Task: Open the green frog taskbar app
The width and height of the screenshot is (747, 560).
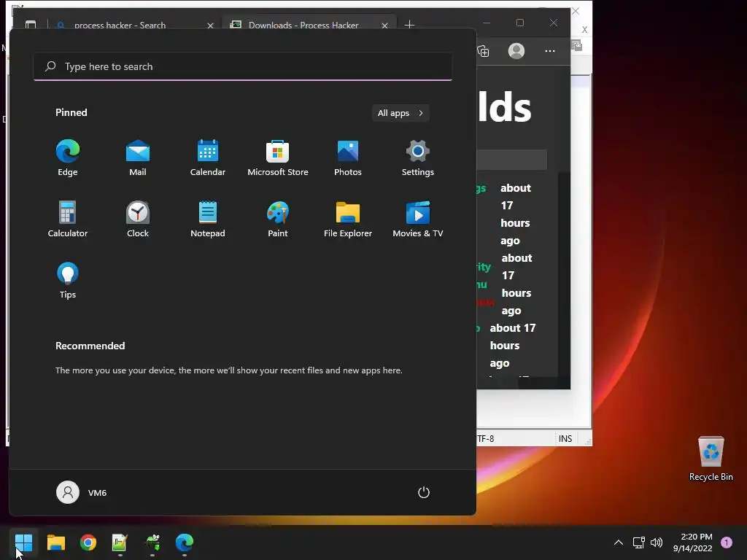Action: pyautogui.click(x=152, y=542)
